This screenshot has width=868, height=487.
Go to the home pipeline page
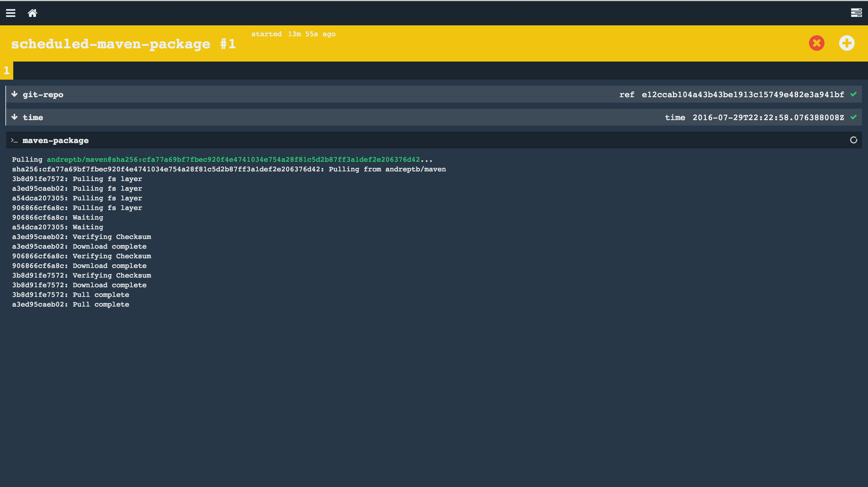(32, 13)
